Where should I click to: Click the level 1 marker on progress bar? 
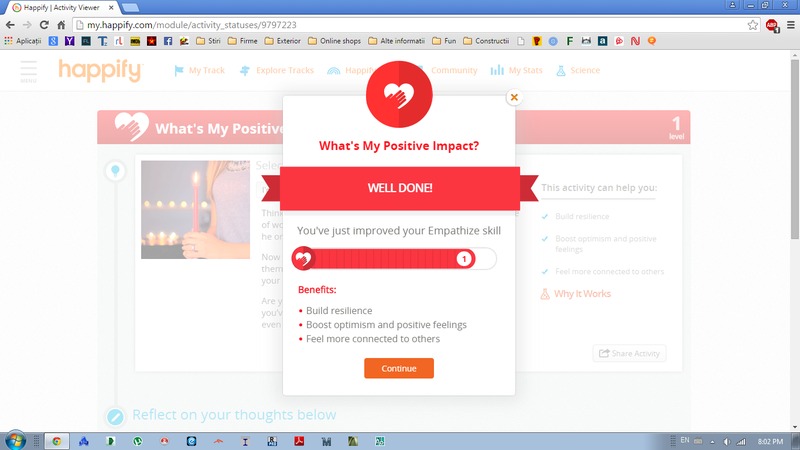464,259
